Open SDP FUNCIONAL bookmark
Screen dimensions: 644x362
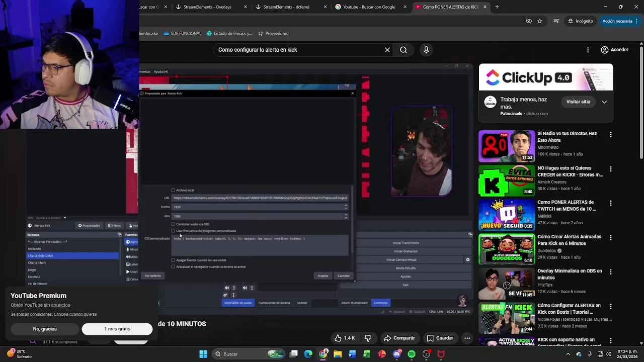coord(182,33)
